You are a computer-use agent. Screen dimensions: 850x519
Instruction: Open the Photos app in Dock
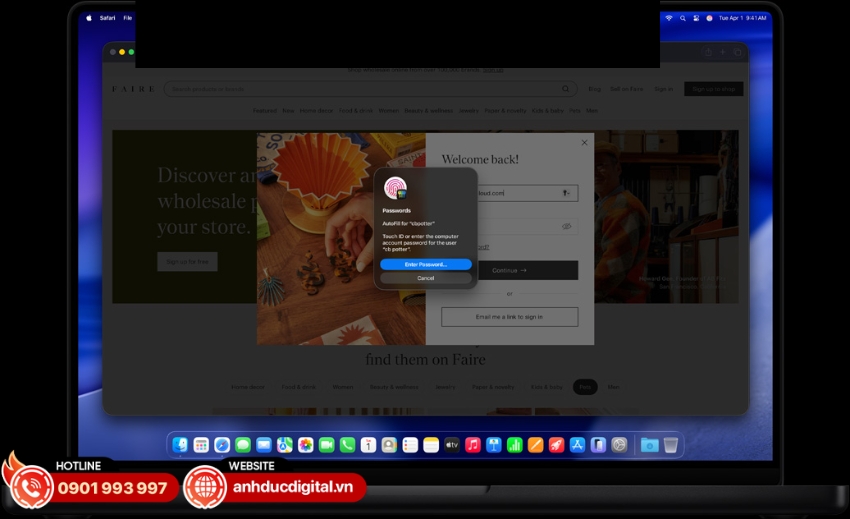pos(306,445)
